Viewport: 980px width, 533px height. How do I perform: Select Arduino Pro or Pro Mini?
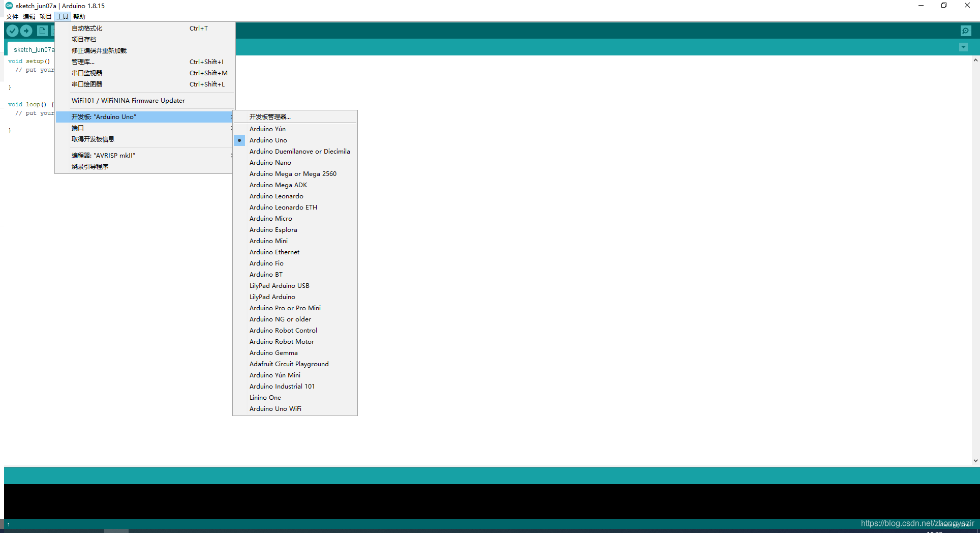(295, 308)
